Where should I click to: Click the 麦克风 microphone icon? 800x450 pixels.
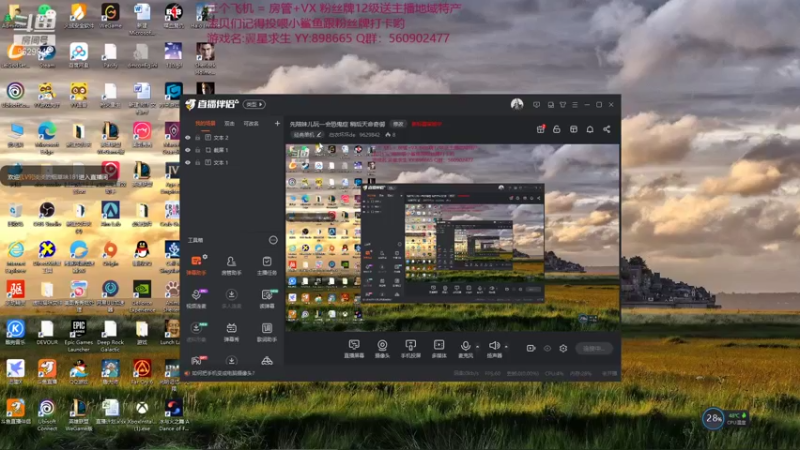pos(465,348)
